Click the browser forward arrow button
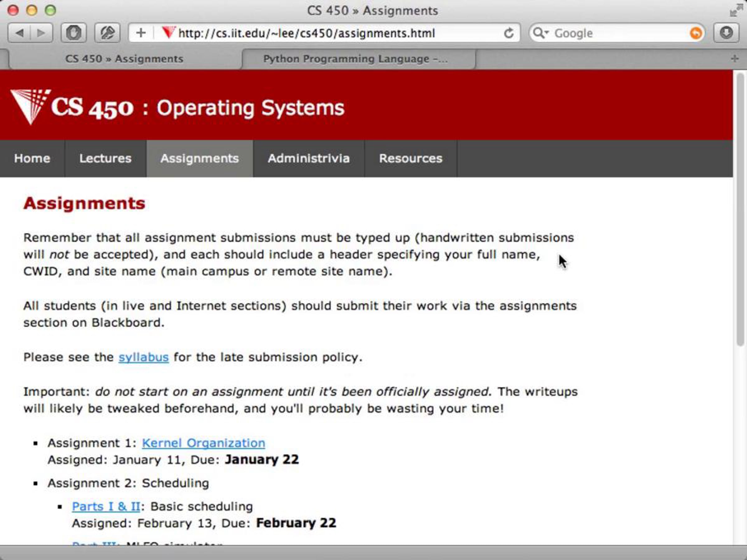Screen dimensions: 747x560 (x=41, y=33)
